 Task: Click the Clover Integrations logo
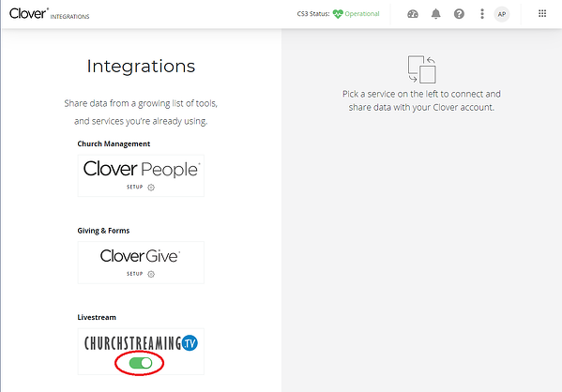tap(49, 14)
